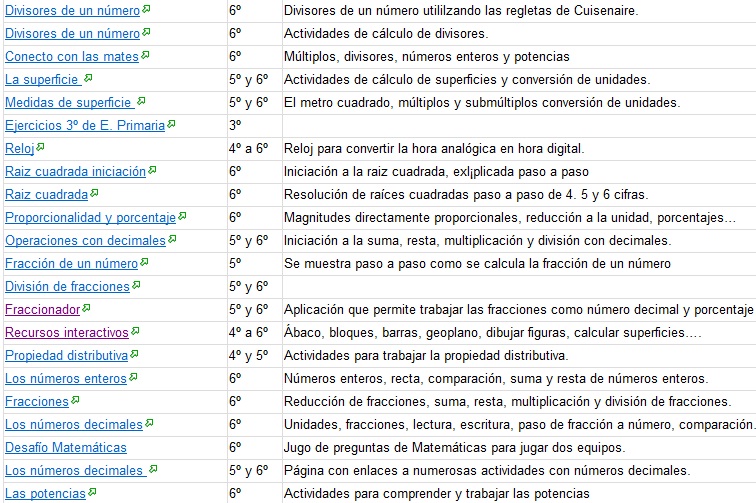This screenshot has height=503, width=756.
Task: Open the Fracciones link for 6º
Action: pos(37,402)
